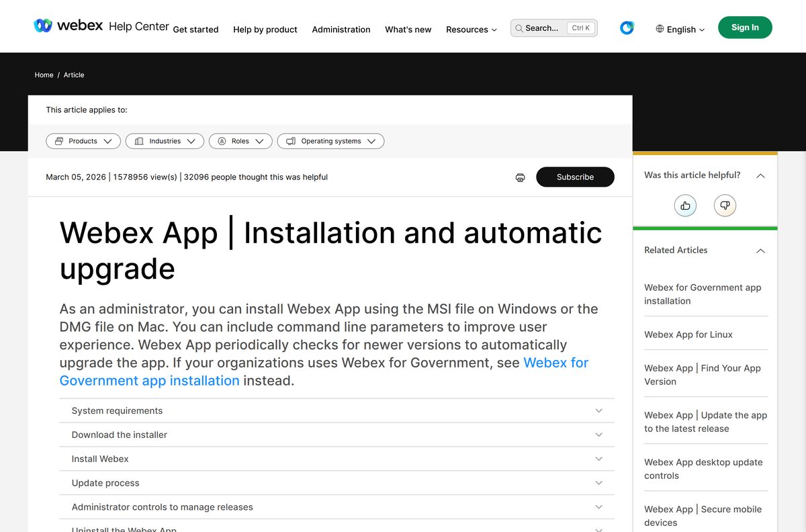Open related article Webex App for Linux
The height and width of the screenshot is (532, 806).
pyautogui.click(x=688, y=335)
